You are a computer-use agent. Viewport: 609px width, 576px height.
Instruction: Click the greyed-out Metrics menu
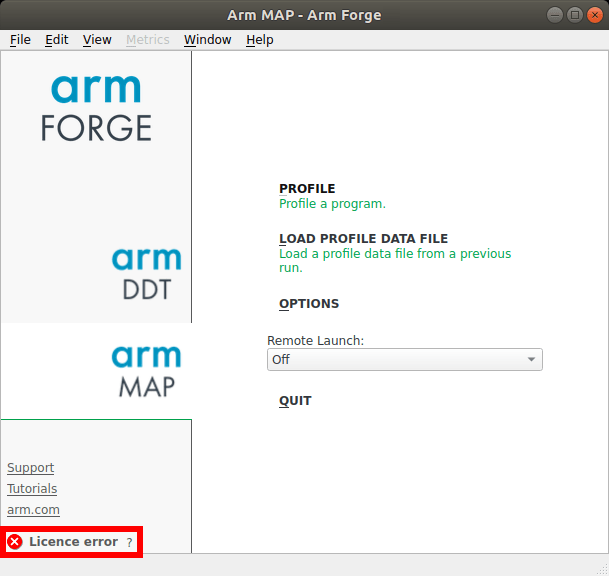pyautogui.click(x=148, y=40)
